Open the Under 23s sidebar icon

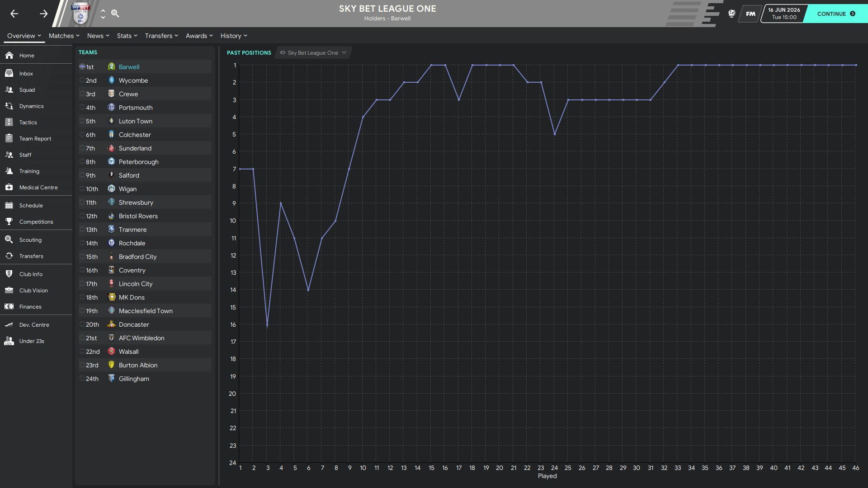click(x=9, y=341)
